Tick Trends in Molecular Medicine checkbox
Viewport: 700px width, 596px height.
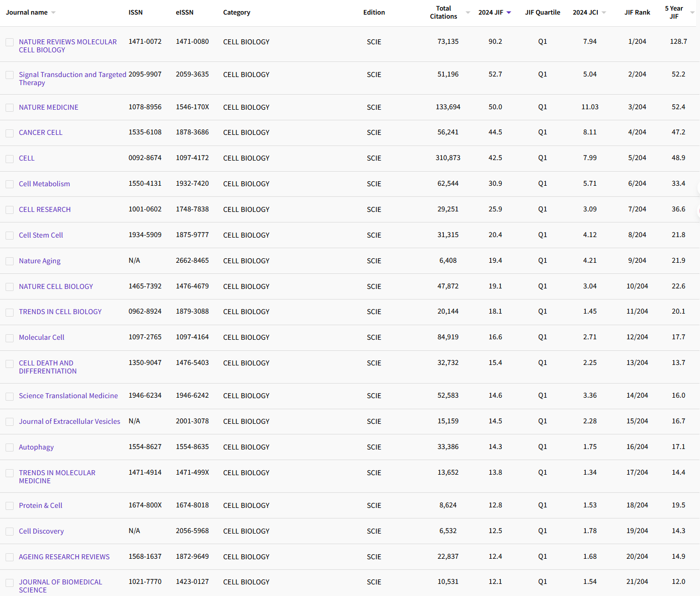tap(10, 473)
